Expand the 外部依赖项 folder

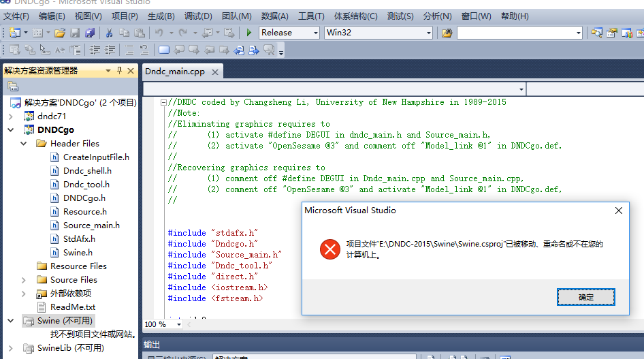coord(23,294)
